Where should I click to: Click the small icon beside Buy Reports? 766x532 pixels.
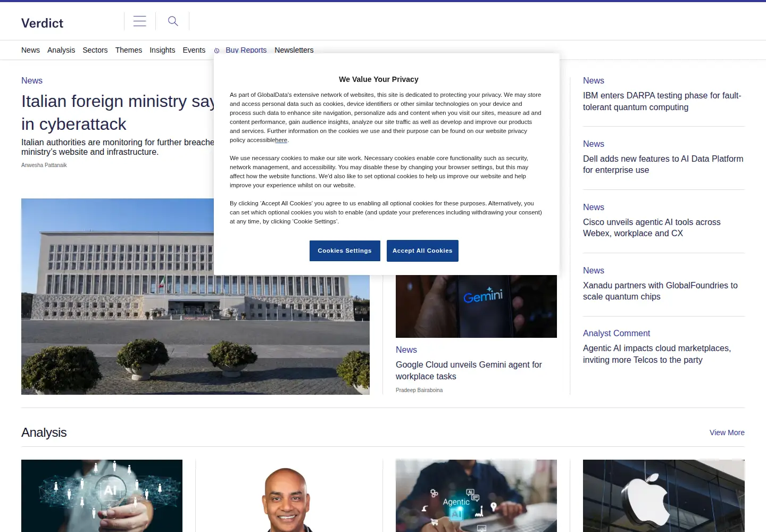click(x=217, y=51)
